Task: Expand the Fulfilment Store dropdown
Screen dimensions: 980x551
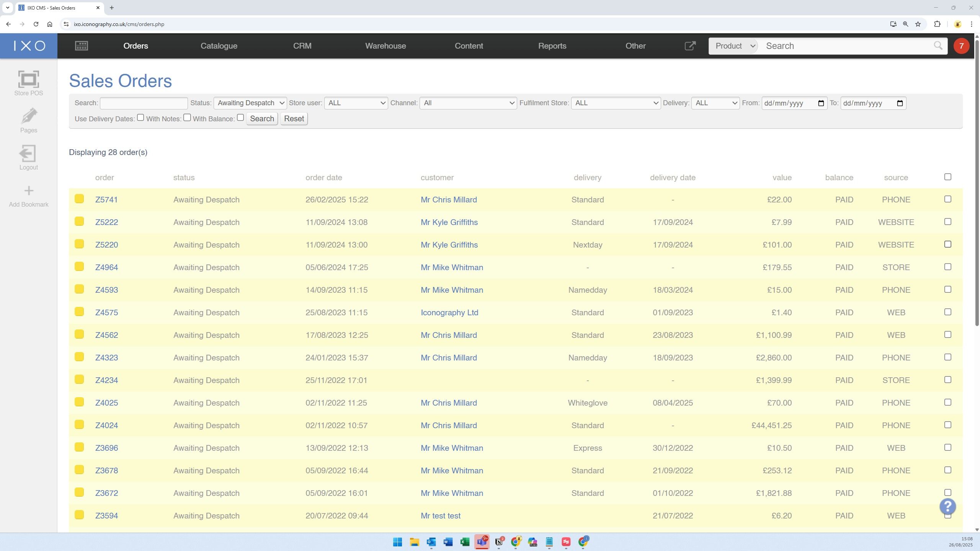Action: point(616,103)
